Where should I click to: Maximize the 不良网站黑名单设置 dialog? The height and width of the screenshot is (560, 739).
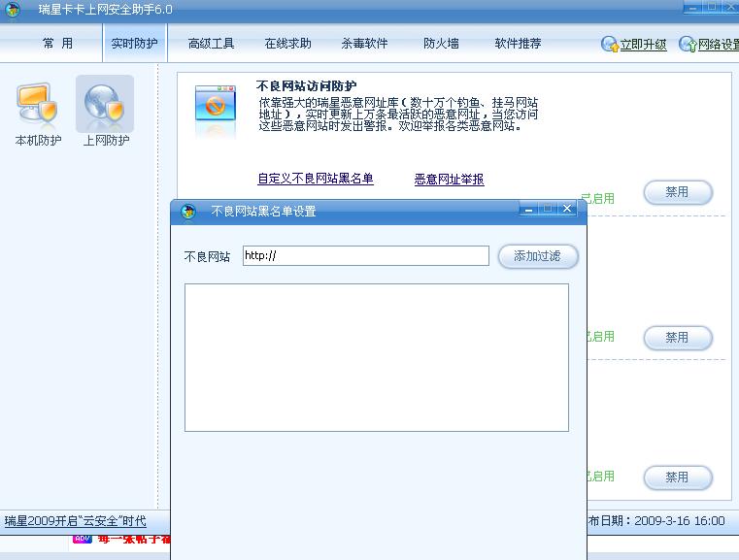tap(548, 209)
